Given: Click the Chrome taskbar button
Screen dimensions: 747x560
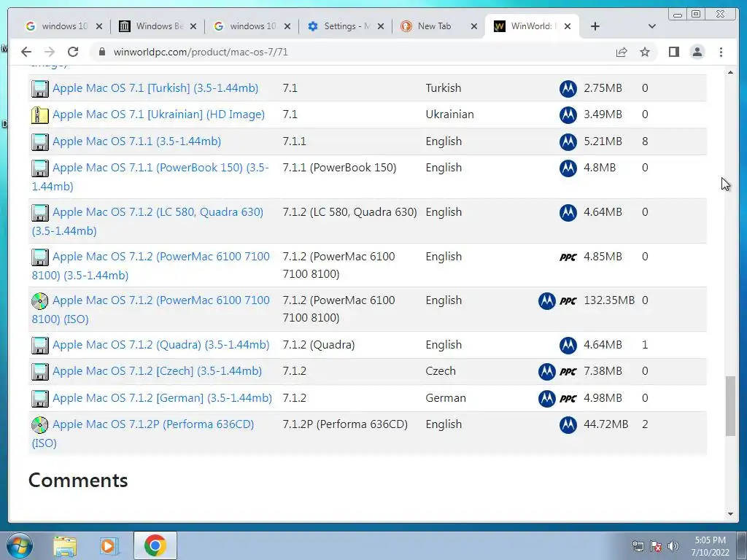Looking at the screenshot, I should click(x=155, y=545).
